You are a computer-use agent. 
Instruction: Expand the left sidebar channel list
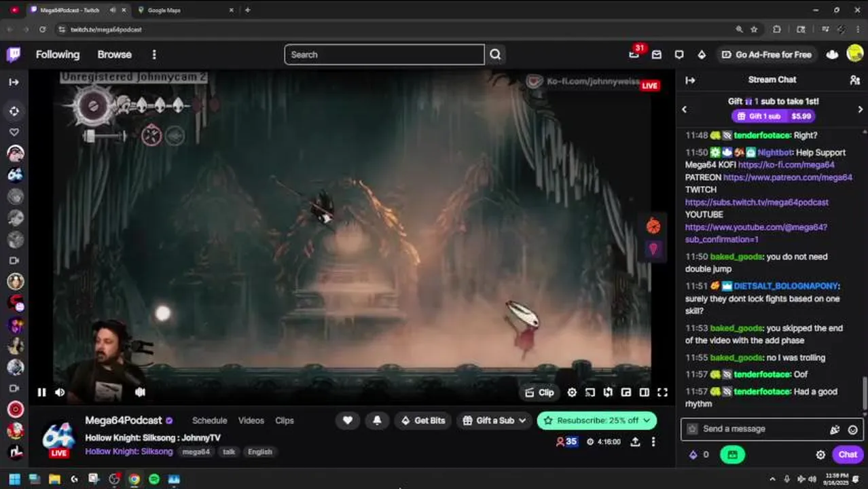(14, 82)
